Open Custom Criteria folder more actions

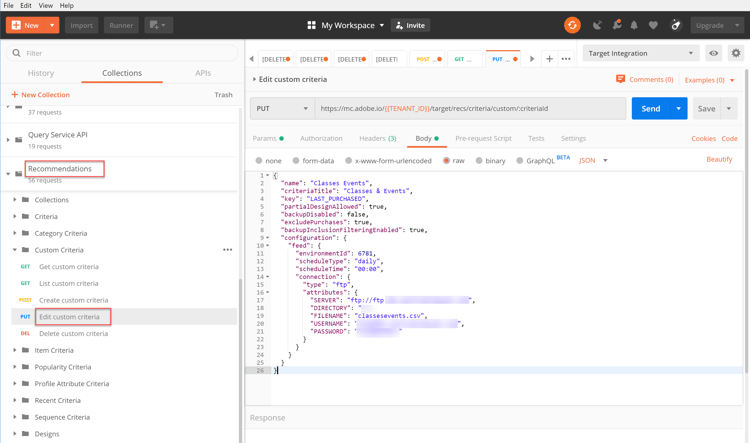click(227, 250)
